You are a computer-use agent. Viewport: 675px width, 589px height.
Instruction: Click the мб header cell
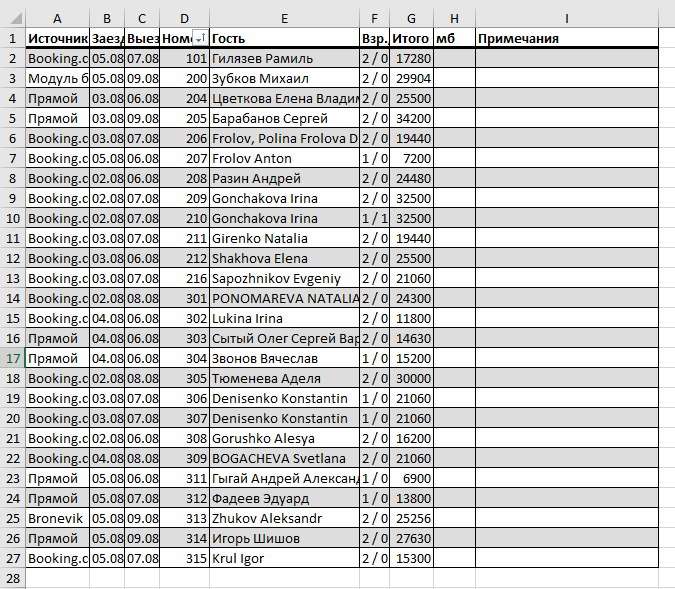point(454,38)
